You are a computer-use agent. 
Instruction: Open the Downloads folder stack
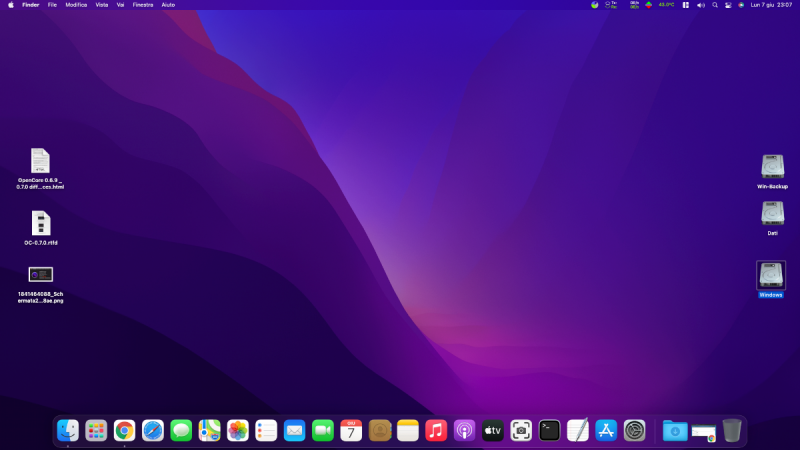[675, 430]
